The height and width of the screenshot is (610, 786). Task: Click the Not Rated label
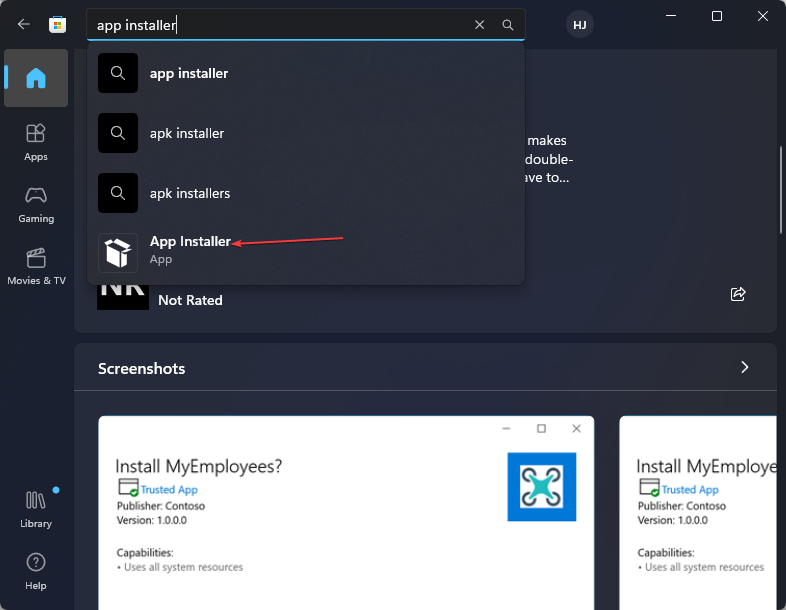click(190, 300)
